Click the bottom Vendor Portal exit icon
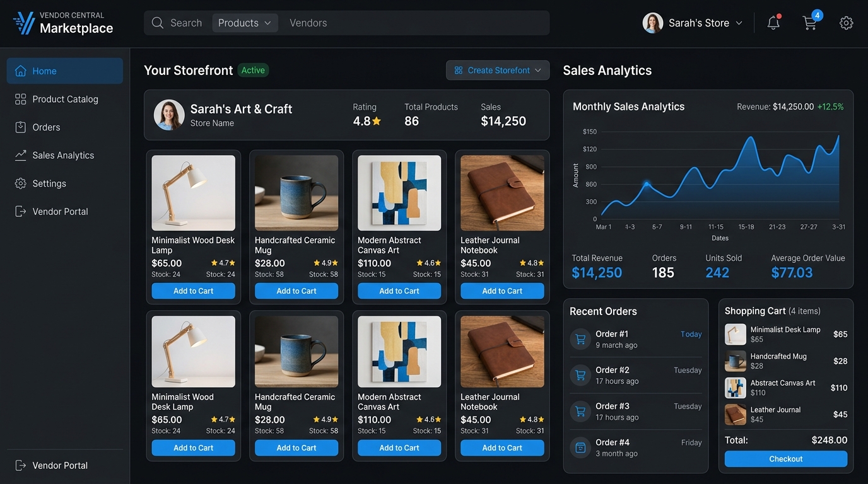The width and height of the screenshot is (868, 484). [x=21, y=465]
